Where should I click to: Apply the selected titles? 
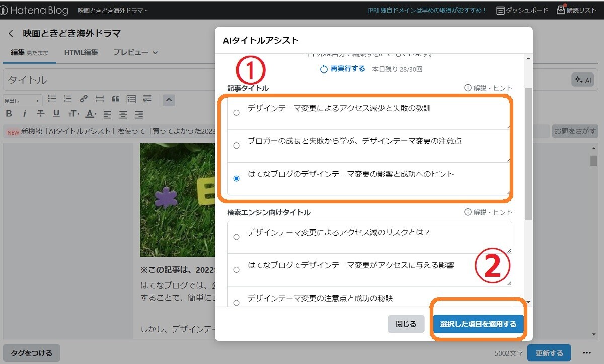[x=478, y=324]
